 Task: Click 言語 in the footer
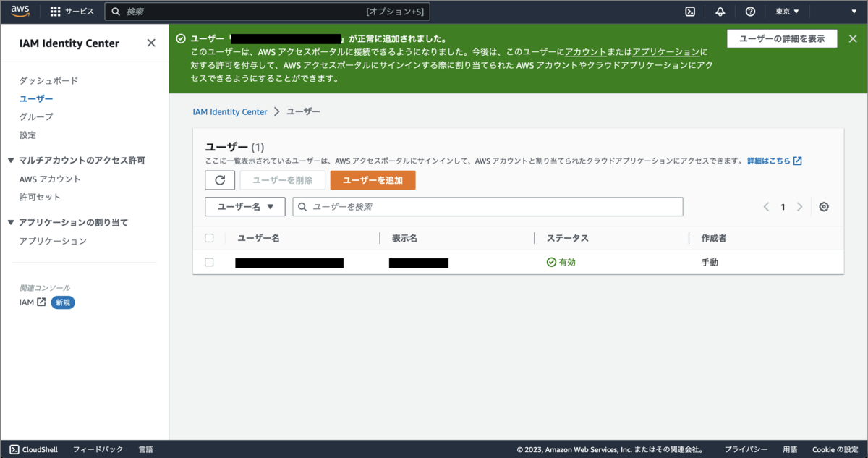pos(145,449)
